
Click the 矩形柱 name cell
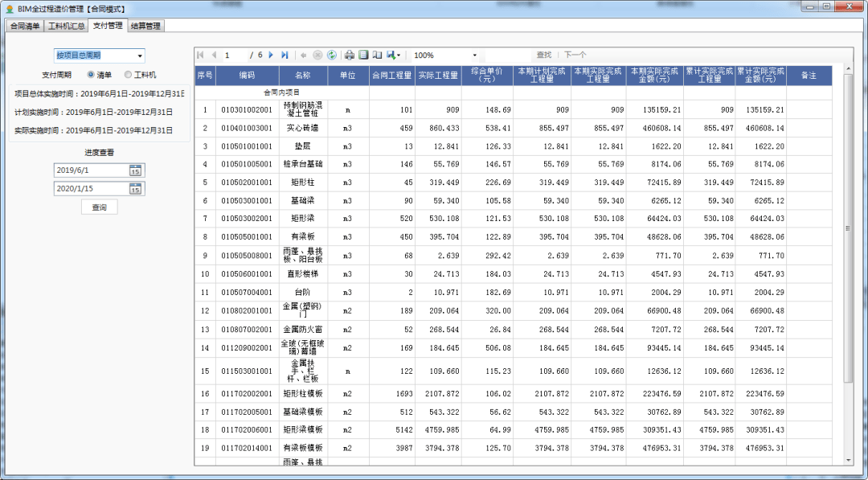pyautogui.click(x=303, y=183)
